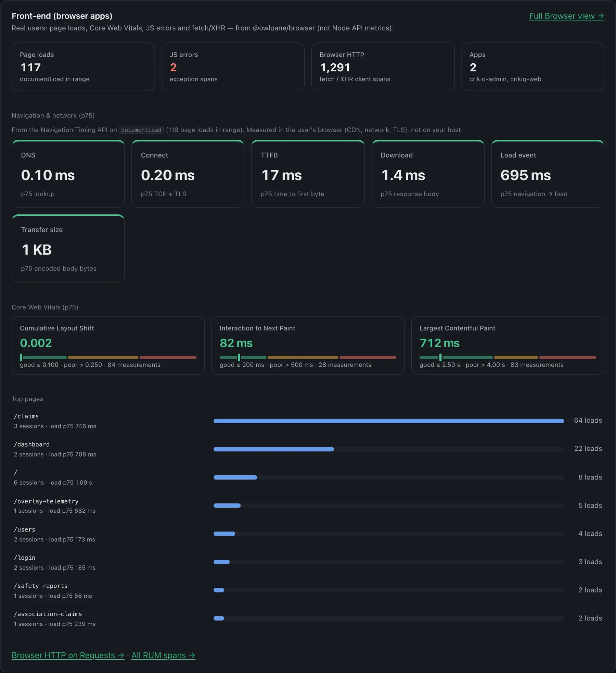Select the / root page entry
616x673 pixels.
pyautogui.click(x=308, y=477)
